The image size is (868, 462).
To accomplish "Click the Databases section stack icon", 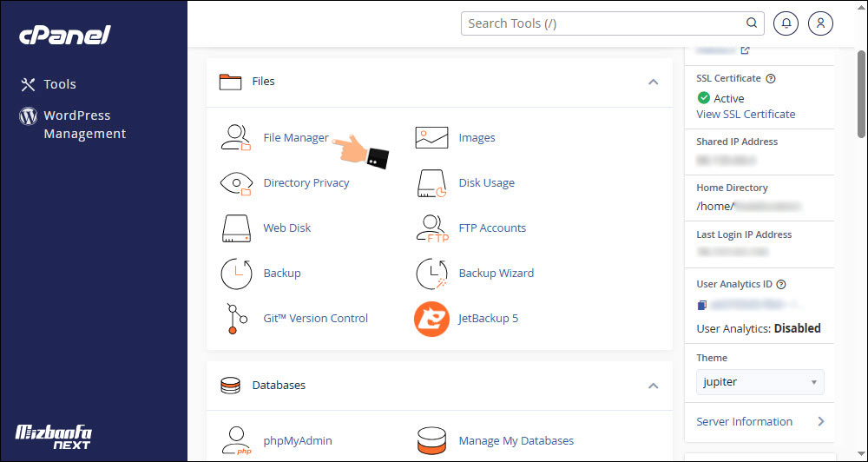I will 230,385.
